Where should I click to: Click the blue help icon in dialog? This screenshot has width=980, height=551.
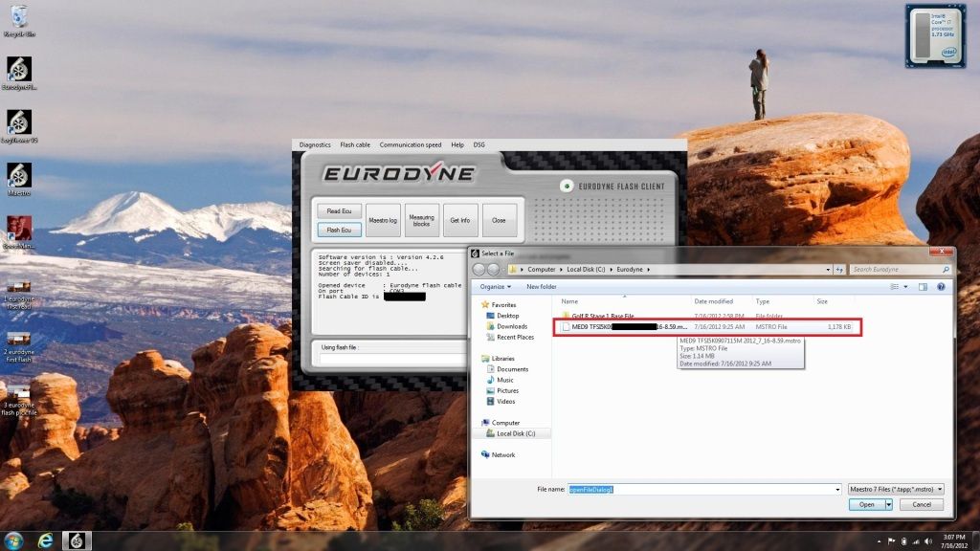click(x=941, y=287)
